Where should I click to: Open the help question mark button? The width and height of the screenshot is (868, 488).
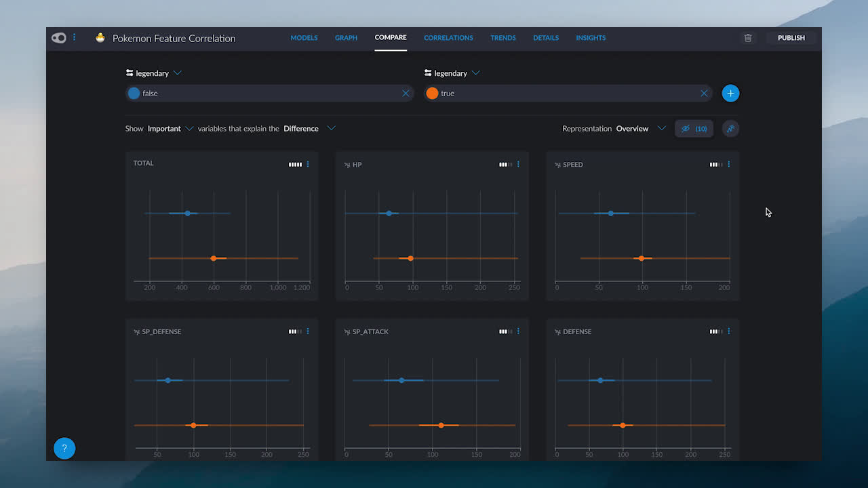point(64,448)
